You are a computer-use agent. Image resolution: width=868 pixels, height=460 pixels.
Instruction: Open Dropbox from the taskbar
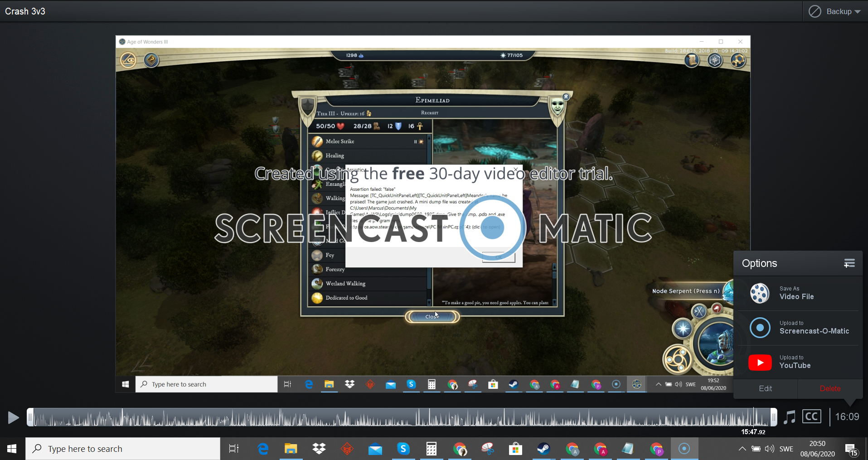(319, 449)
